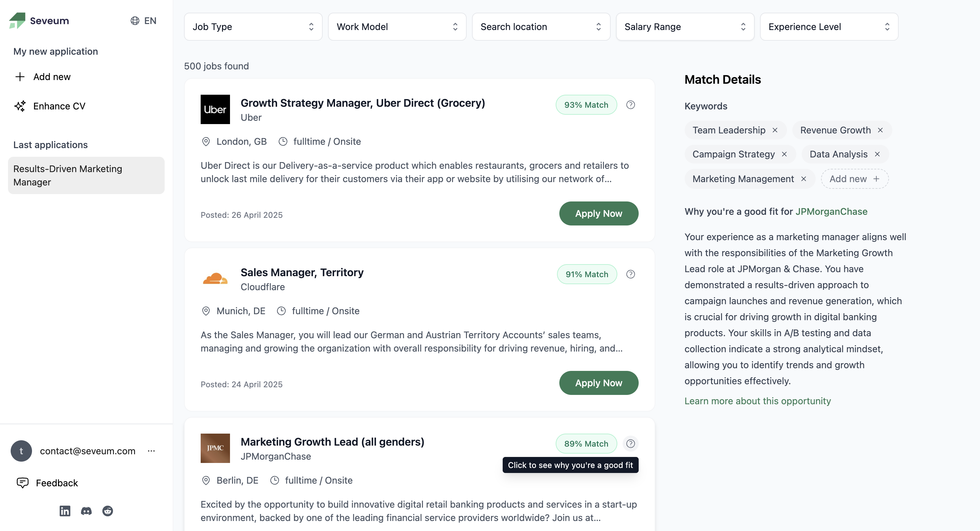Screen dimensions: 980x531
Task: Click help icon beside 93% Match
Action: 630,105
